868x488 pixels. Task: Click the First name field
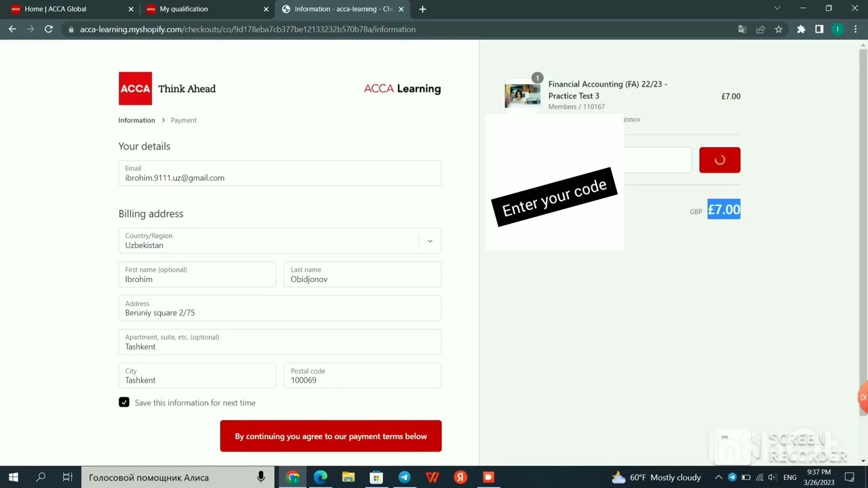click(197, 274)
